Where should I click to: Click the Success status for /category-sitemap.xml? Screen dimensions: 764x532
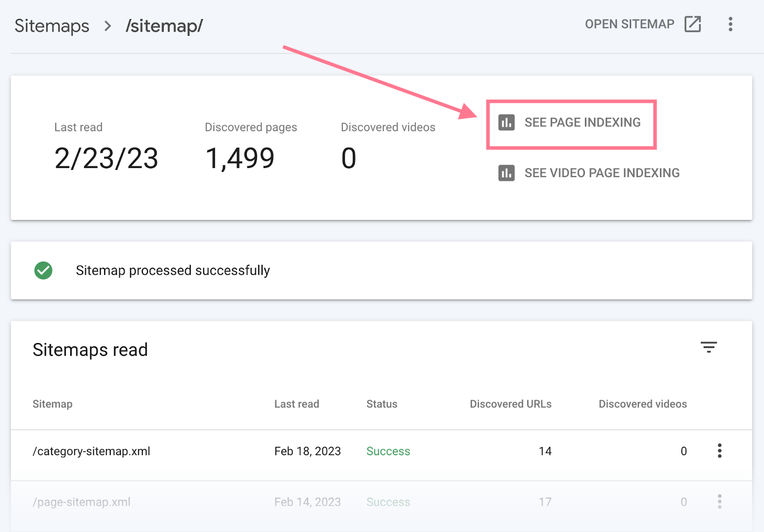click(x=388, y=451)
